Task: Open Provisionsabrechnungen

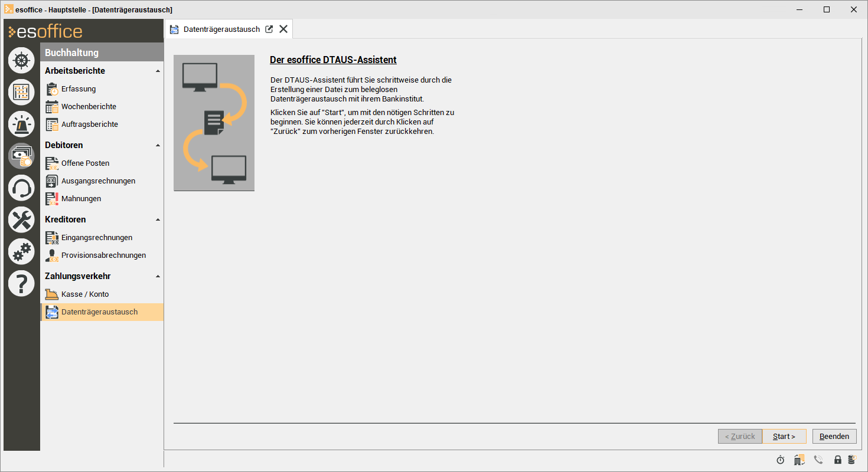Action: (102, 255)
